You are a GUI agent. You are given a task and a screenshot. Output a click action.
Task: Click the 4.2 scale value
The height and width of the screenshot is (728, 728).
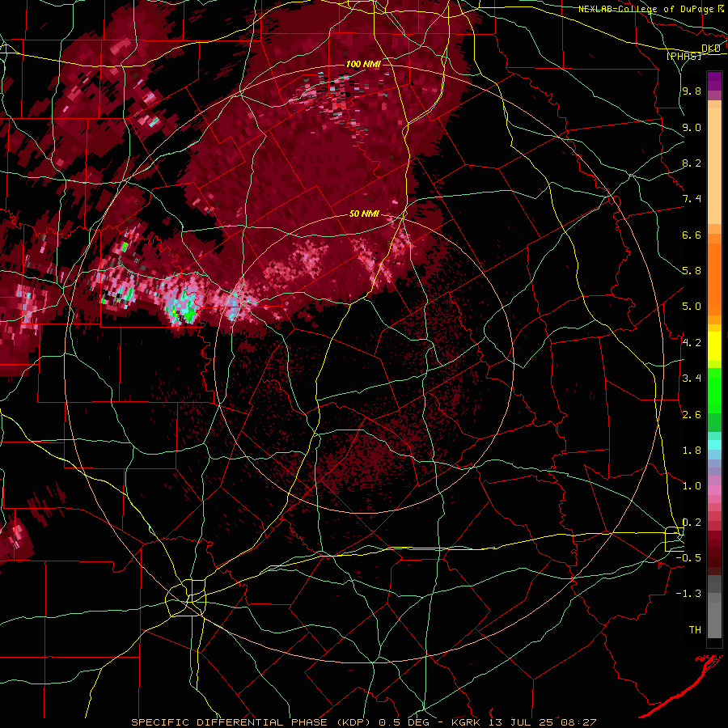(692, 343)
